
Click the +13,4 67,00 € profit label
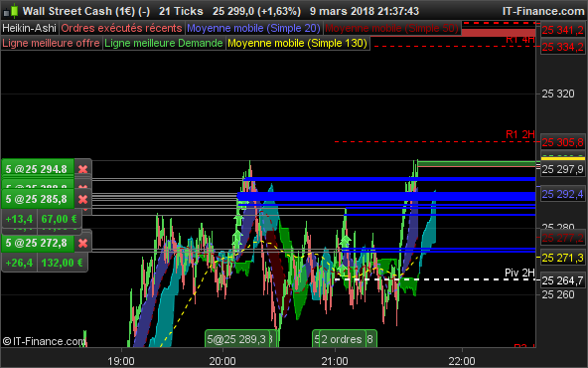42,219
